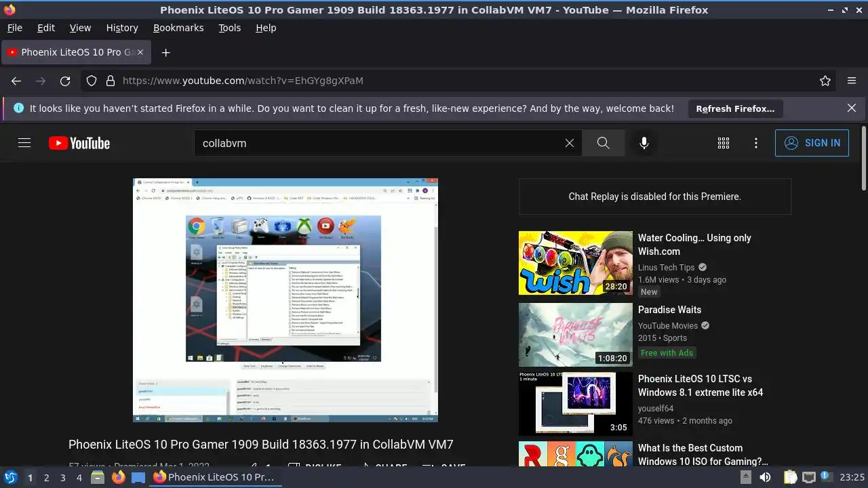Open What Is the Best Custom Windows 10 ISO video

coord(703,455)
